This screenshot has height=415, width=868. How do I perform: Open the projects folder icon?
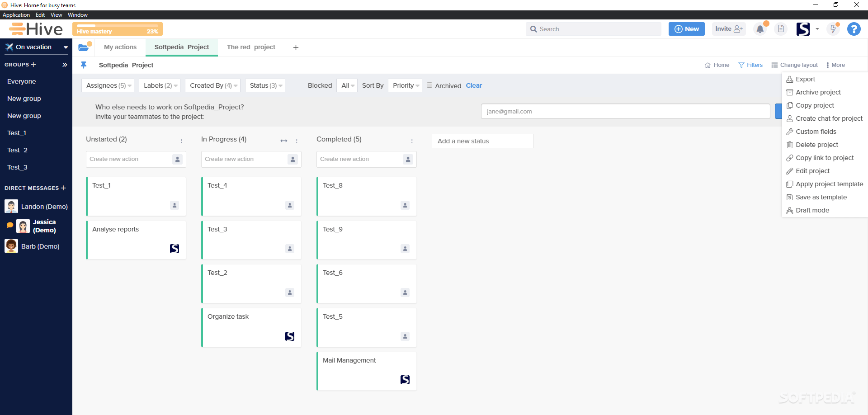pyautogui.click(x=83, y=47)
